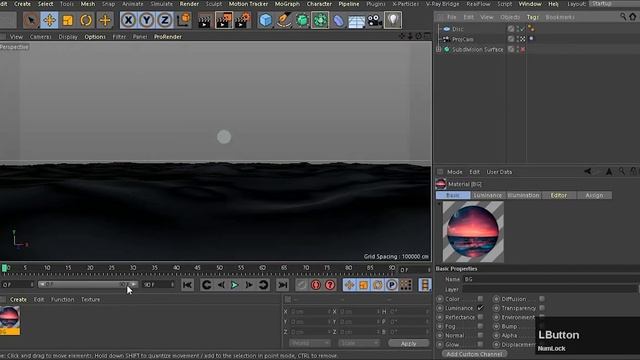Search in the Object Manager
The width and height of the screenshot is (640, 360).
tap(623, 17)
